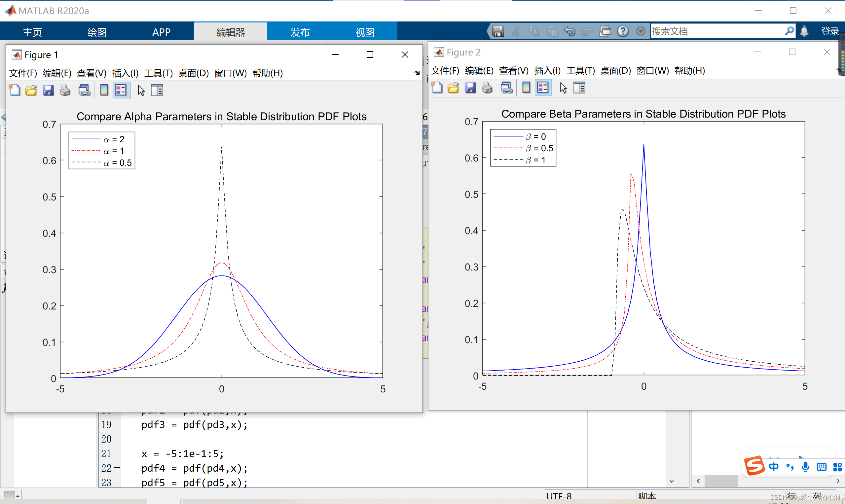Switch to the 编辑器 tab
The image size is (845, 504).
pos(231,32)
